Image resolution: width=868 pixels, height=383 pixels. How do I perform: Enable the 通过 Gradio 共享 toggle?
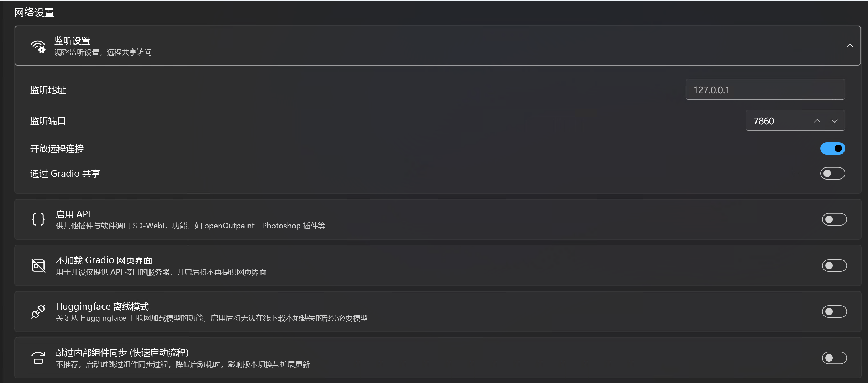tap(832, 174)
